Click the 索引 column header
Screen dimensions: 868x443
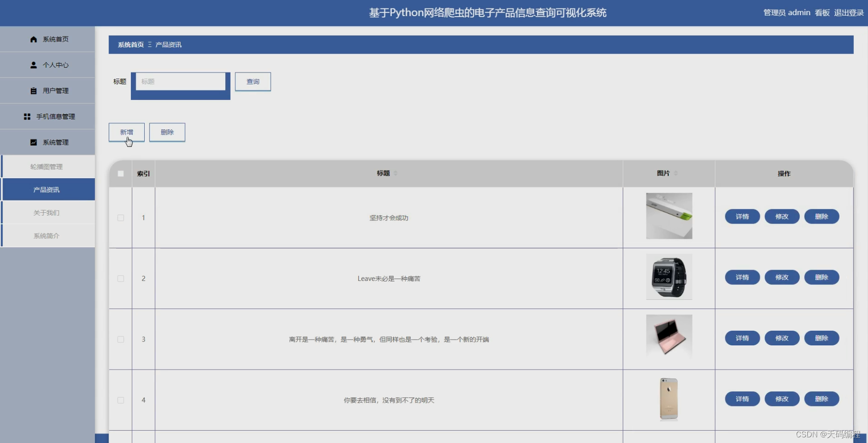click(143, 174)
